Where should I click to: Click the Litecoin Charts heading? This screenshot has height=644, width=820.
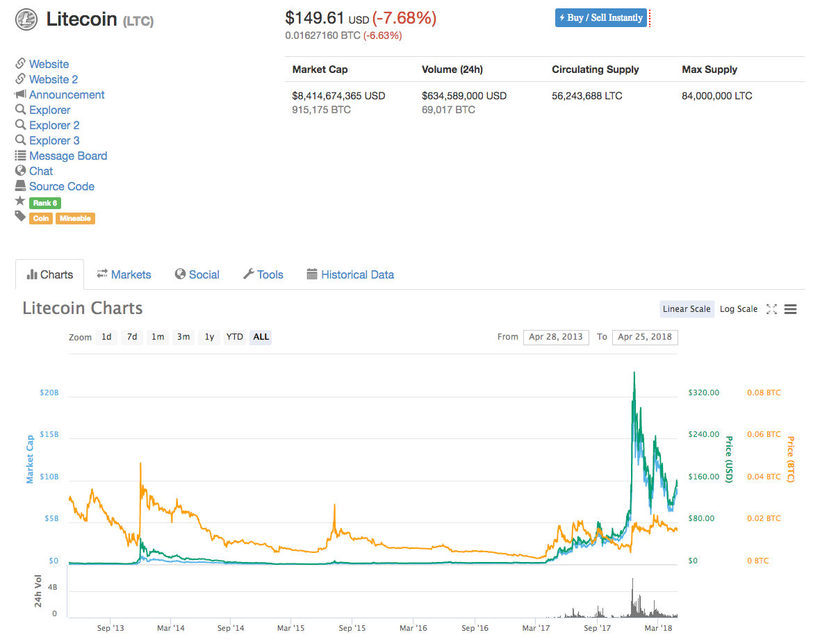pyautogui.click(x=83, y=308)
